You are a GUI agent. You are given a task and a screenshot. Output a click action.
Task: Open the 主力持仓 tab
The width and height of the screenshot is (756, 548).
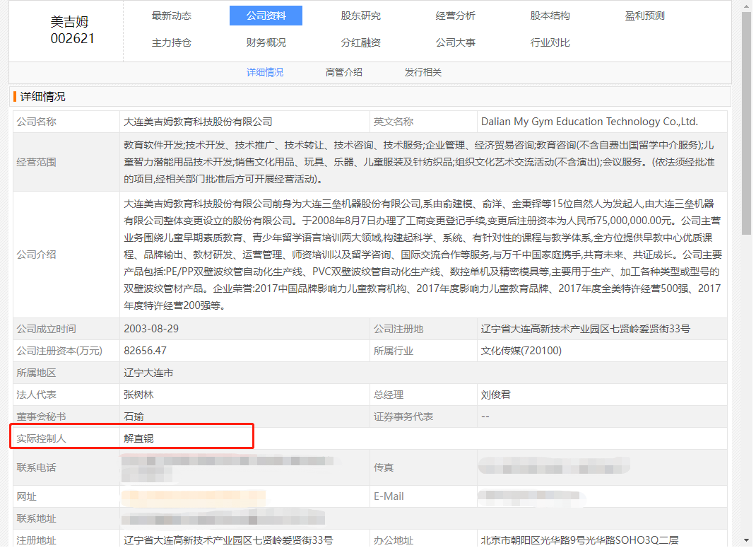tap(171, 42)
